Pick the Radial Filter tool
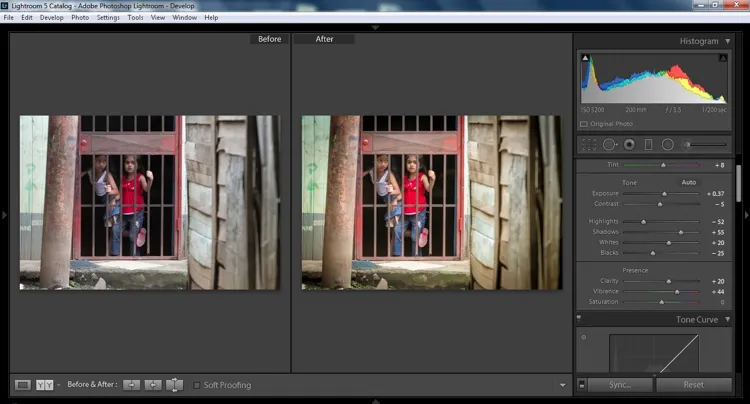Image resolution: width=750 pixels, height=404 pixels. pos(667,145)
